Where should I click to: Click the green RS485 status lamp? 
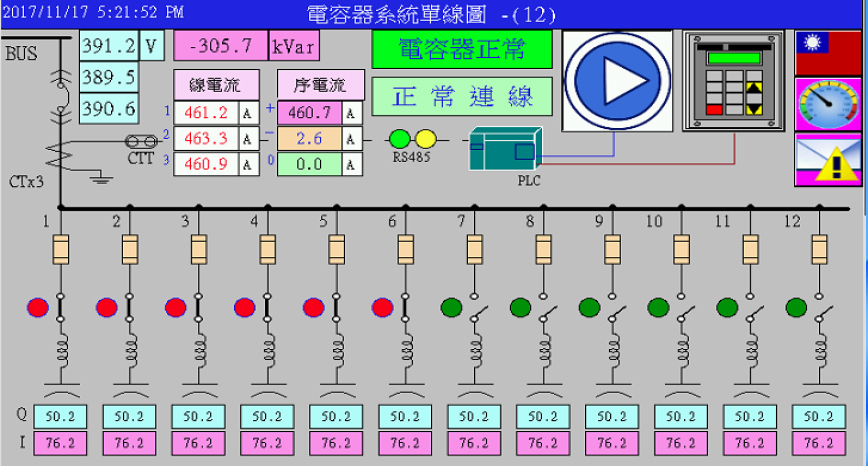tap(400, 139)
